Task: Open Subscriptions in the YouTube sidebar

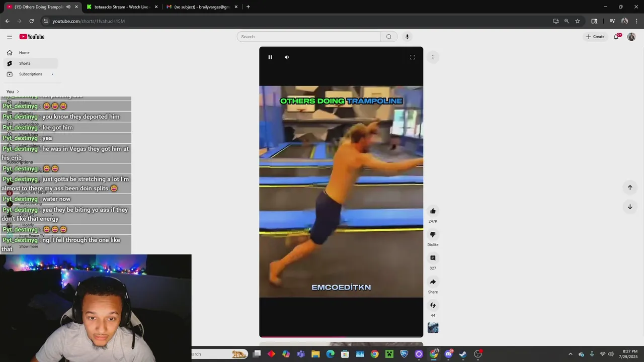Action: (x=30, y=74)
